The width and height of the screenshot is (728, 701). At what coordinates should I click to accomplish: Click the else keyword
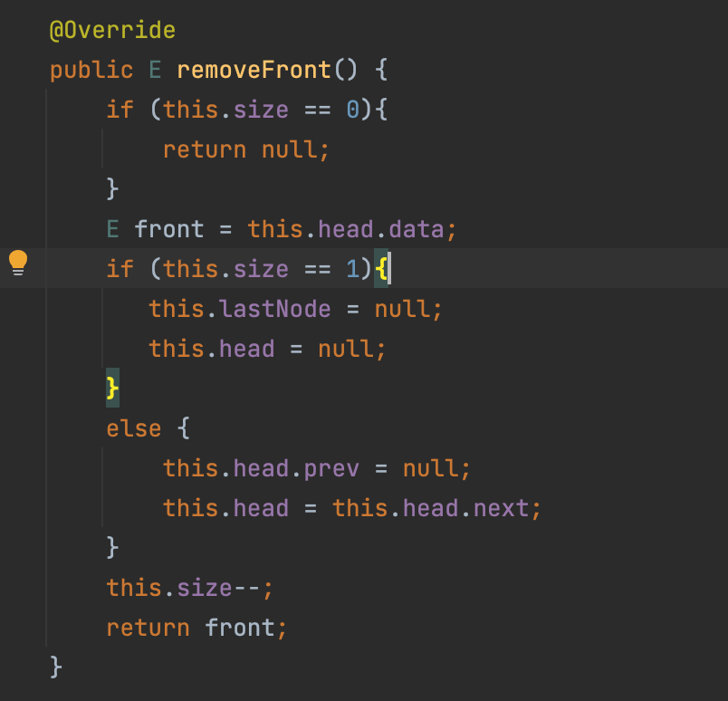(133, 428)
